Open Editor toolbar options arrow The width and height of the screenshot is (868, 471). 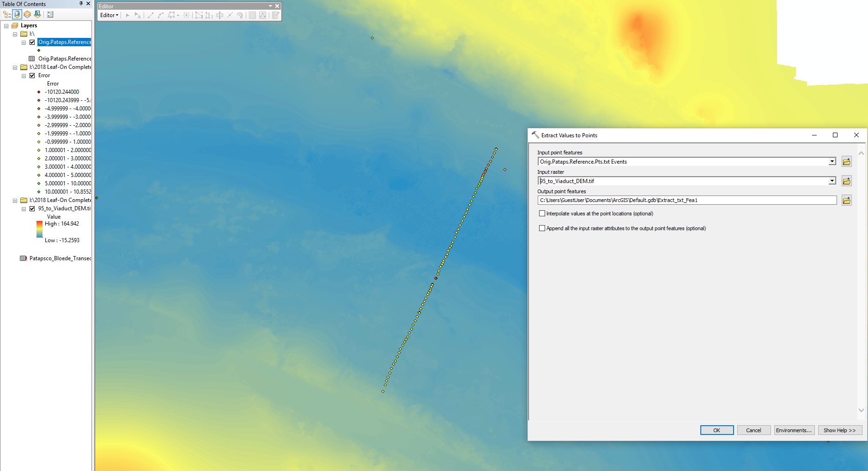click(x=270, y=6)
